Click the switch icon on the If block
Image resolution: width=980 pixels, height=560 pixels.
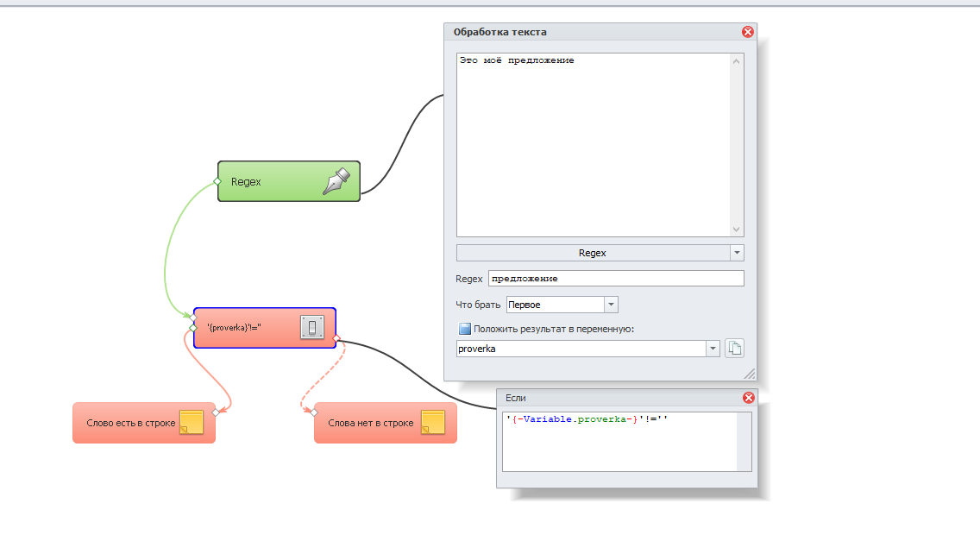[312, 328]
